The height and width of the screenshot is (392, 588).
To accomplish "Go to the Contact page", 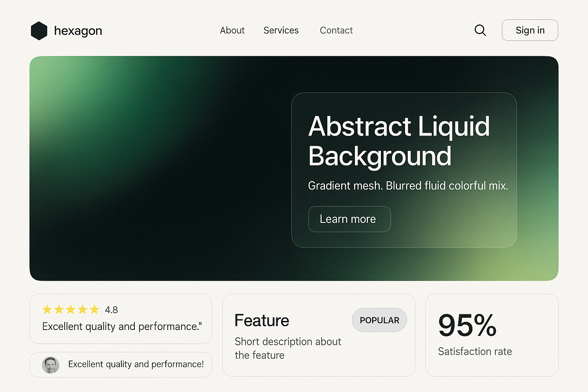I will click(336, 30).
